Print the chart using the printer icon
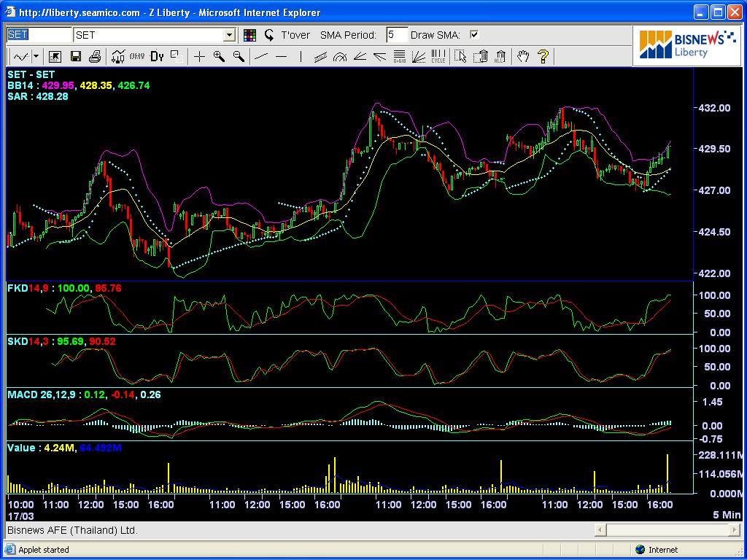Image resolution: width=747 pixels, height=560 pixels. [95, 57]
